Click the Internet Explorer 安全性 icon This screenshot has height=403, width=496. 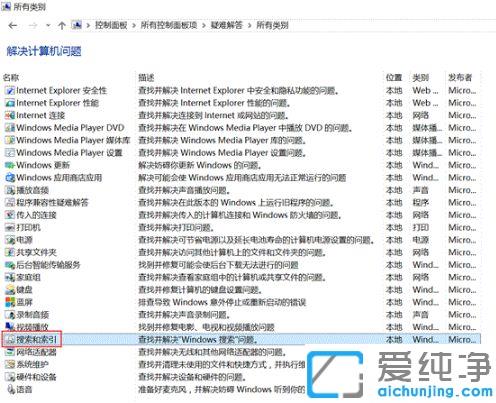click(x=10, y=90)
